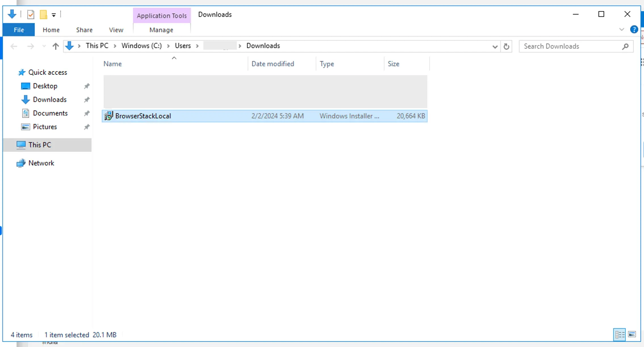Refresh the Downloads folder view

coord(506,47)
